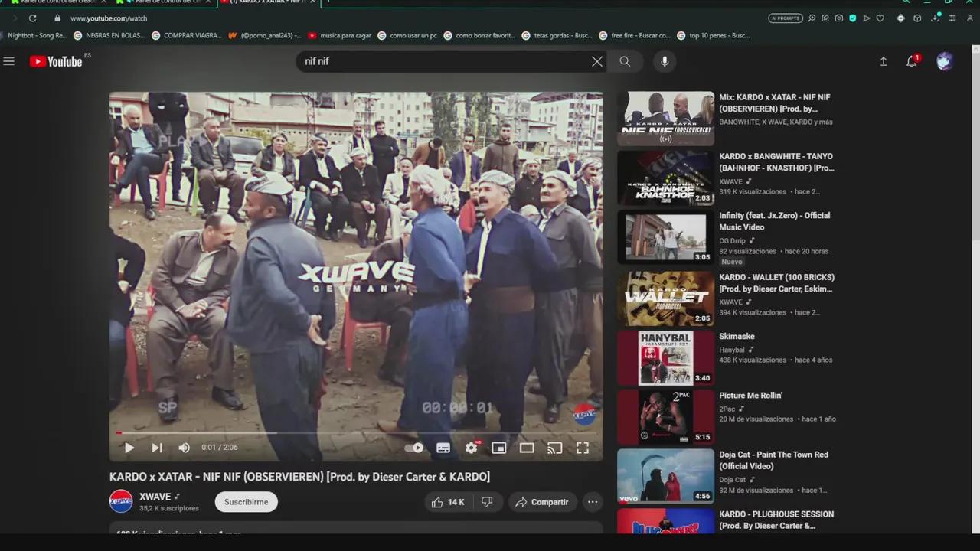Open the PLUGHOUSE SESSION video thumbnail
The image size is (980, 551).
[x=665, y=521]
